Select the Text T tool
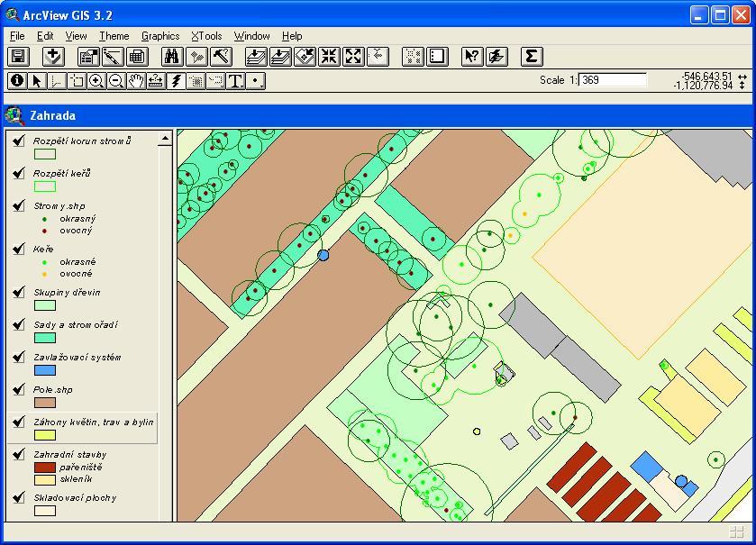 pos(235,81)
